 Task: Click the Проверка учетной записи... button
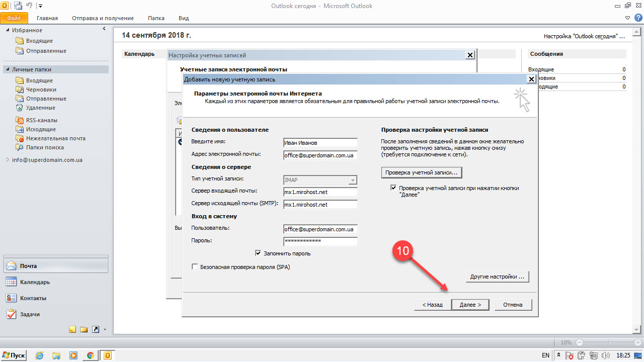point(421,172)
